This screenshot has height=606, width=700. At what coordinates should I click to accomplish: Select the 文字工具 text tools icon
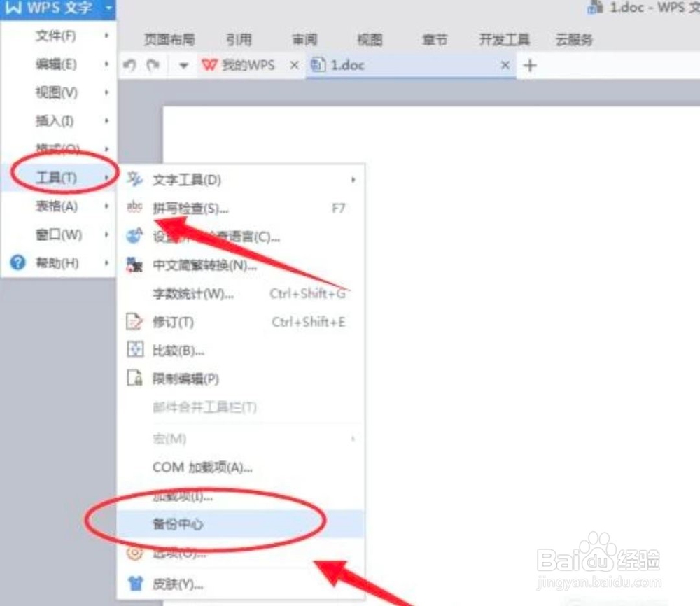(134, 179)
